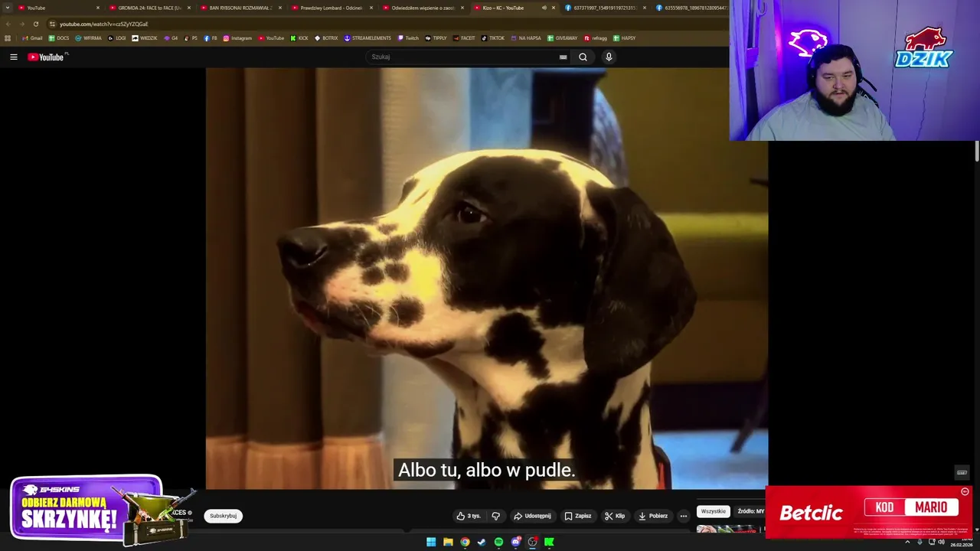Switch to Odwiedziłem więzienie tab
The height and width of the screenshot is (551, 980).
422,8
